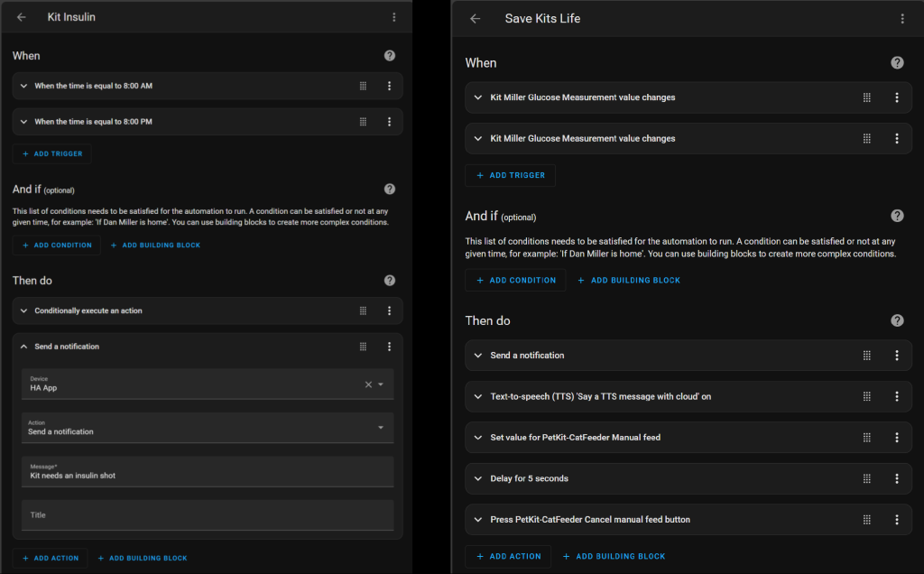Image resolution: width=924 pixels, height=574 pixels.
Task: Open the Action dropdown Send a notification
Action: click(x=381, y=428)
